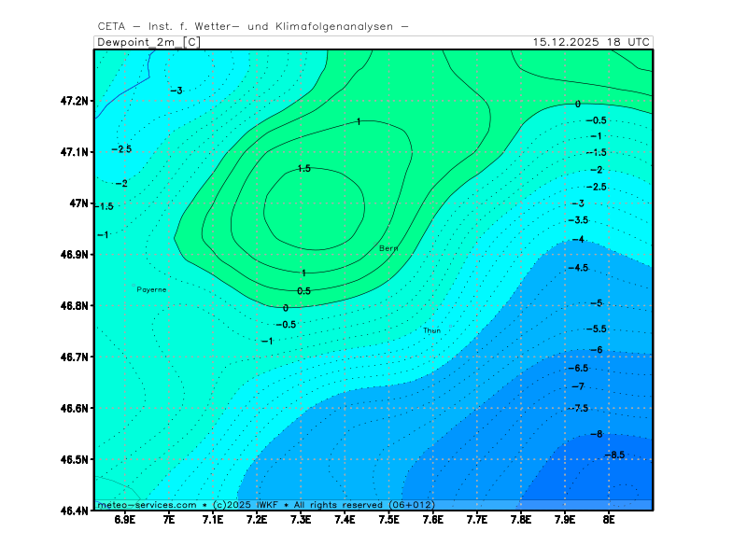
Task: Select the Thun city label
Action: click(x=431, y=330)
